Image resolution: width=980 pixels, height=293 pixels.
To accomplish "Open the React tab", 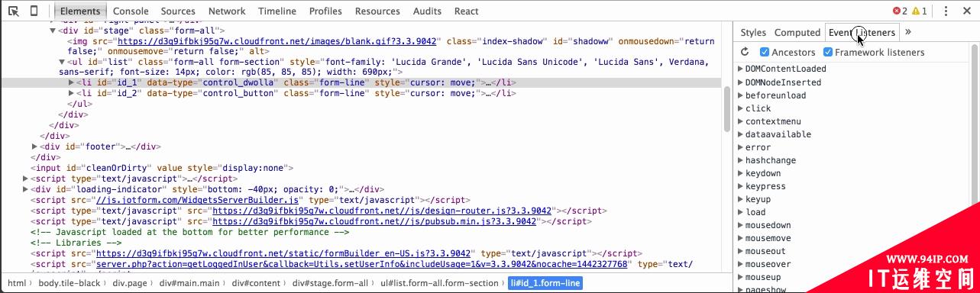I will tap(466, 11).
